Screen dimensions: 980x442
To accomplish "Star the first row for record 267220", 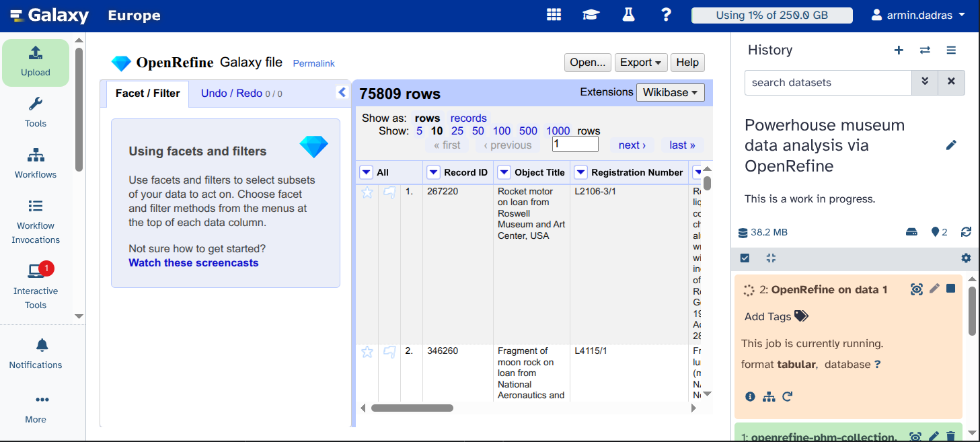I will tap(367, 192).
